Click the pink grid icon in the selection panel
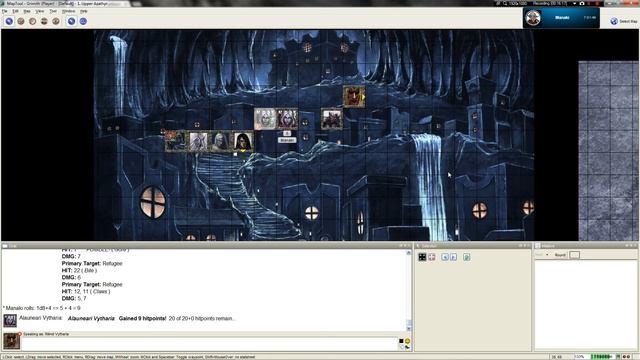Screen dimensions: 640x360 (x=432, y=257)
